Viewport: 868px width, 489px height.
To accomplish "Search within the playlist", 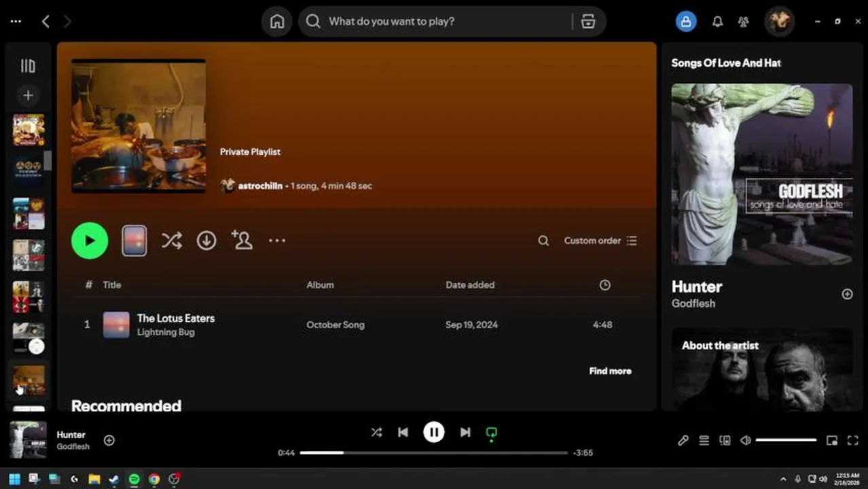I will pyautogui.click(x=543, y=240).
